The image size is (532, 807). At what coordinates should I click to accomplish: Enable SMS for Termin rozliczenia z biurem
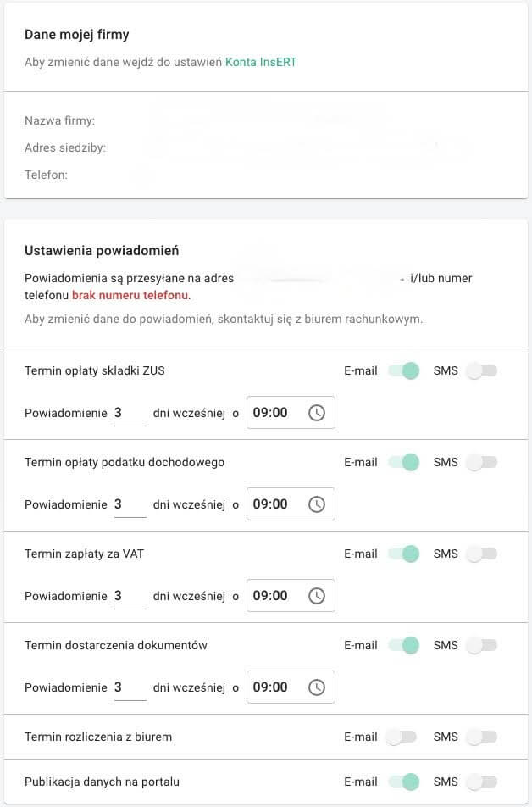[x=482, y=737]
